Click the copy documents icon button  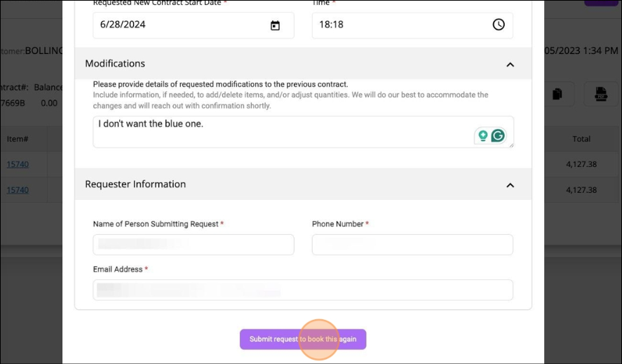(557, 94)
